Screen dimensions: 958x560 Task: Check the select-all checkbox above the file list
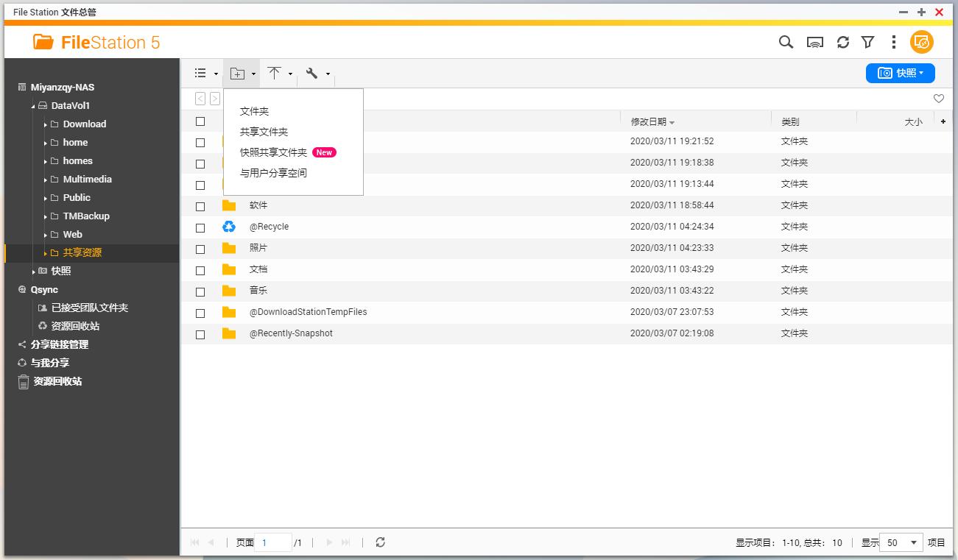pyautogui.click(x=200, y=121)
